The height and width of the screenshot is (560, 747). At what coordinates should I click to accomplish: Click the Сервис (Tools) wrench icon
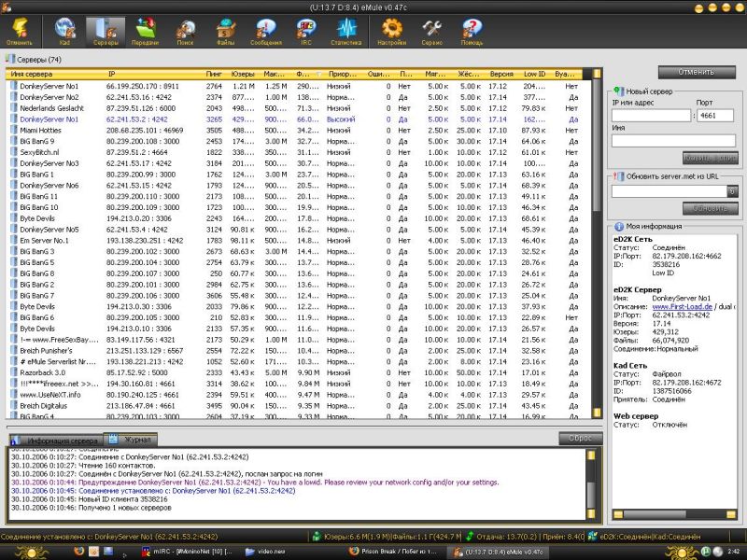(x=431, y=32)
